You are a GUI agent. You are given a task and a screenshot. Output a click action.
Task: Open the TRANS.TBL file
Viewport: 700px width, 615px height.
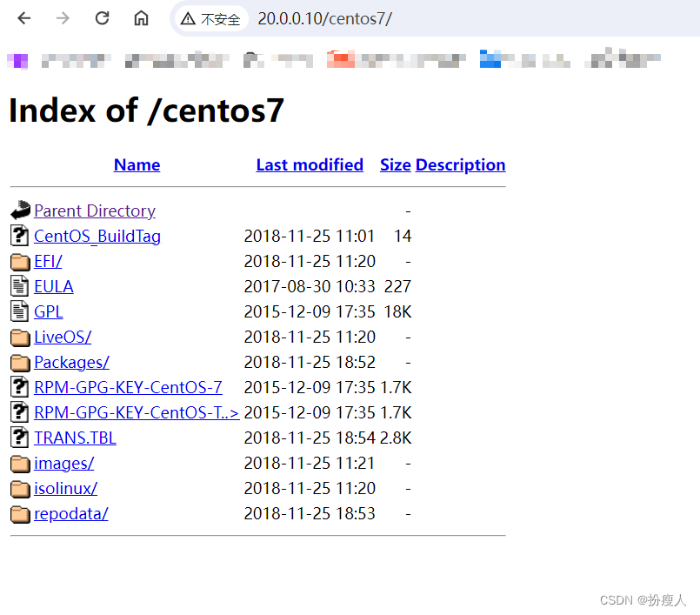tap(75, 438)
